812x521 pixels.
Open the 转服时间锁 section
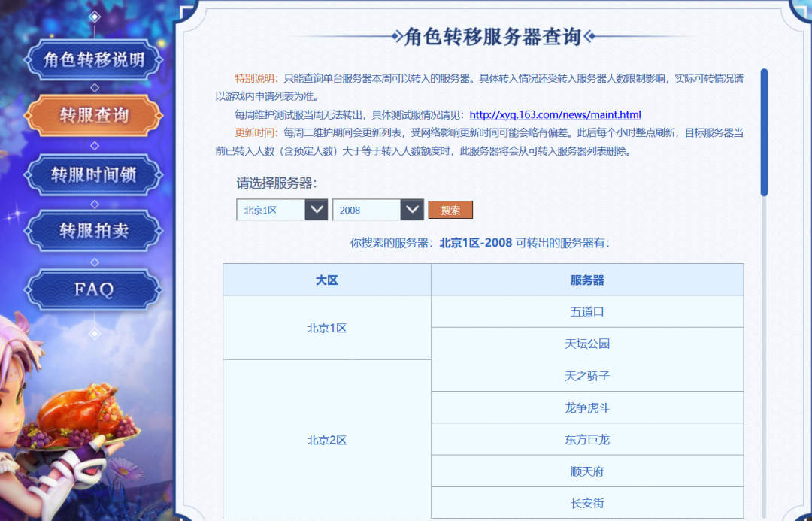point(92,174)
